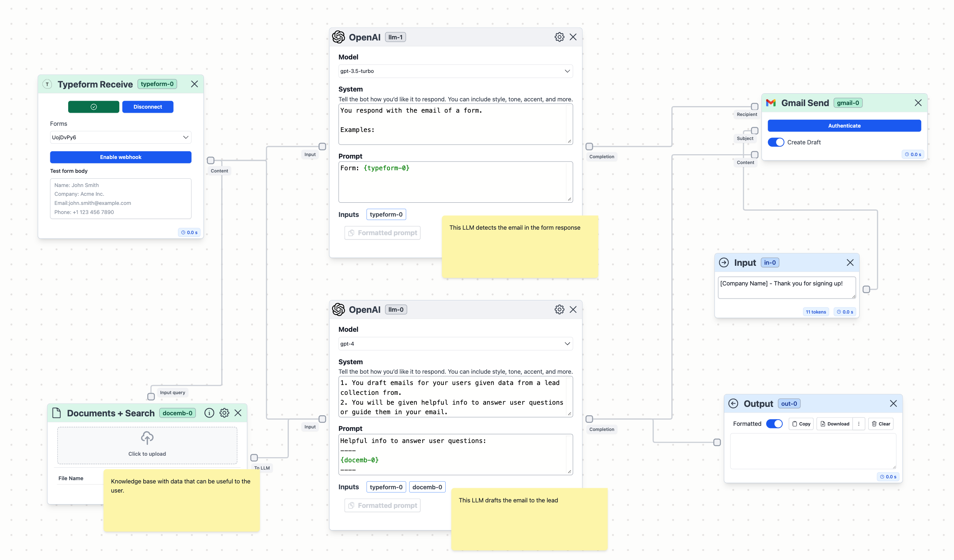
Task: Click Typeform Content output connector handle
Action: (211, 160)
